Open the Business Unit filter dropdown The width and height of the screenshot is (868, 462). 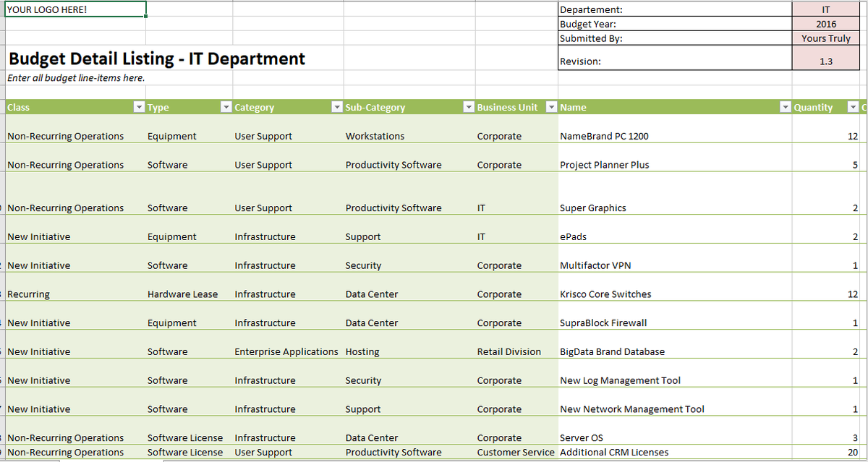[x=551, y=107]
